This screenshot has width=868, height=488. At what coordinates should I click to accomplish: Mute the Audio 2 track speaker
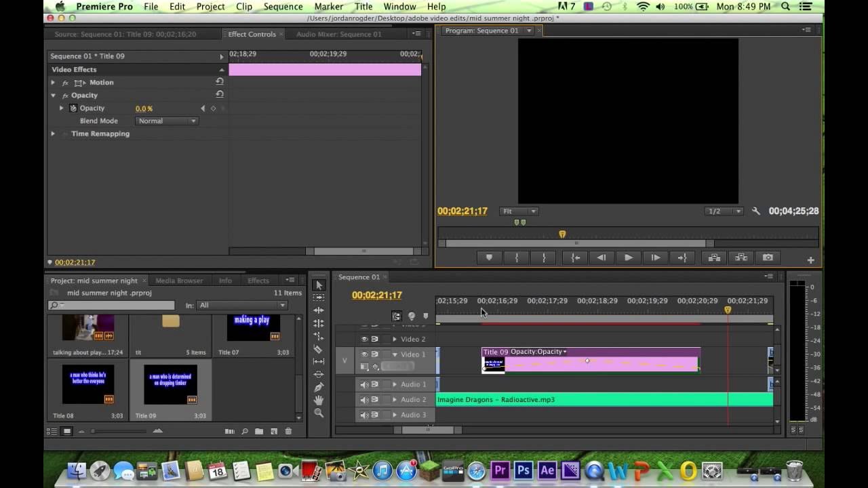364,400
